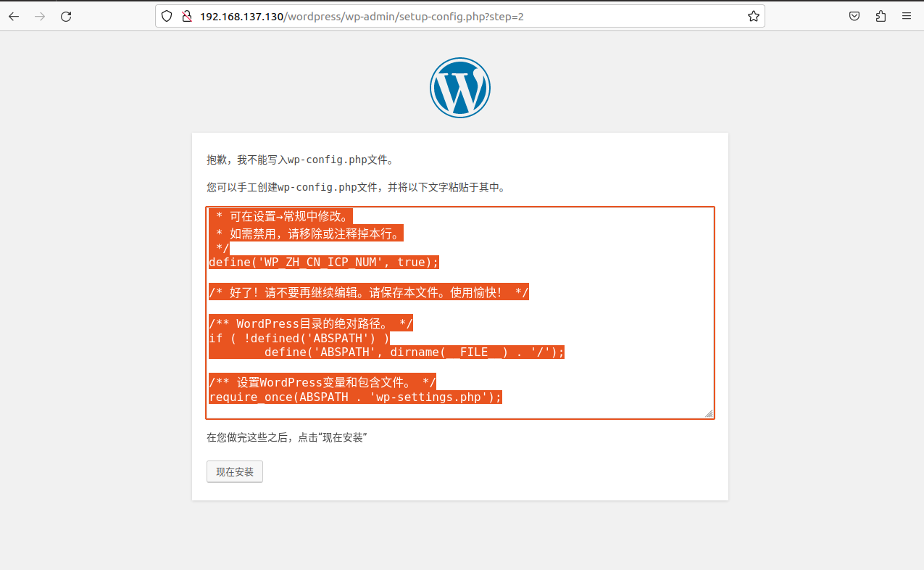The width and height of the screenshot is (924, 570).
Task: Click the 好了 comment line
Action: click(368, 292)
